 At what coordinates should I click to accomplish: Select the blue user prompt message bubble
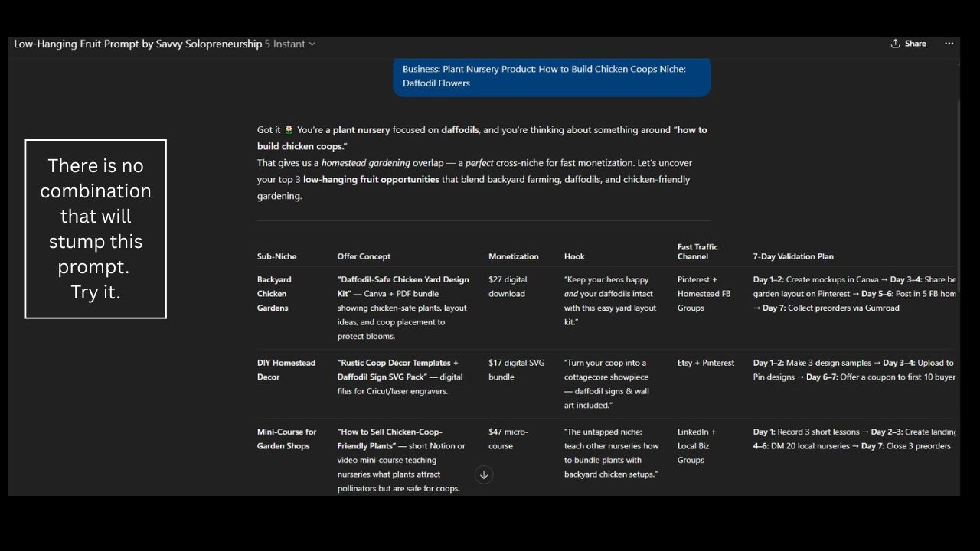[551, 76]
